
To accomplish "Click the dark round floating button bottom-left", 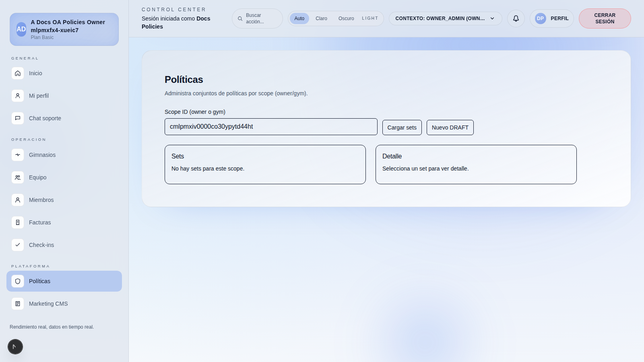I will (x=15, y=347).
